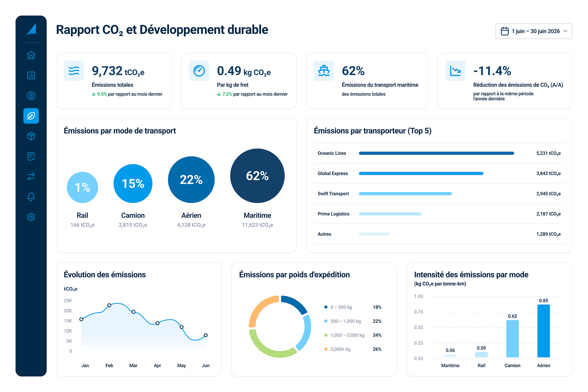The height and width of the screenshot is (392, 588).
Task: Click the 11,623 tCO₂e Maritime value
Action: pos(257,225)
